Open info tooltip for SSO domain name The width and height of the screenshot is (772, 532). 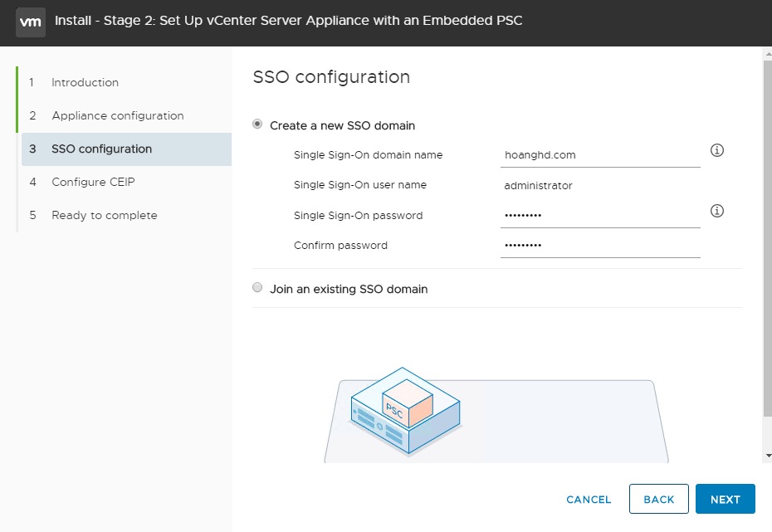point(717,150)
